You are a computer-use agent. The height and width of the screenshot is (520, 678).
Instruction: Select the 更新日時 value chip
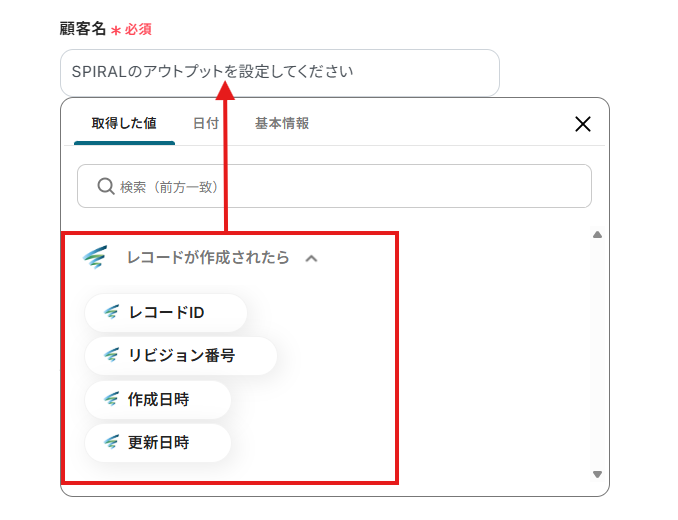[158, 443]
